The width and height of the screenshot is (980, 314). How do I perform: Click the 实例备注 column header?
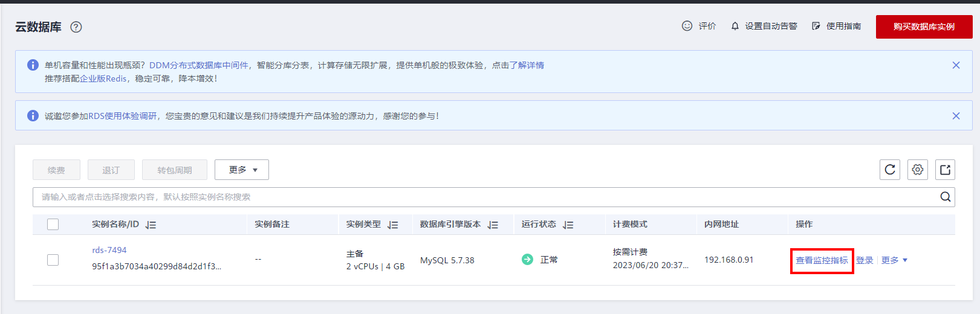[272, 224]
